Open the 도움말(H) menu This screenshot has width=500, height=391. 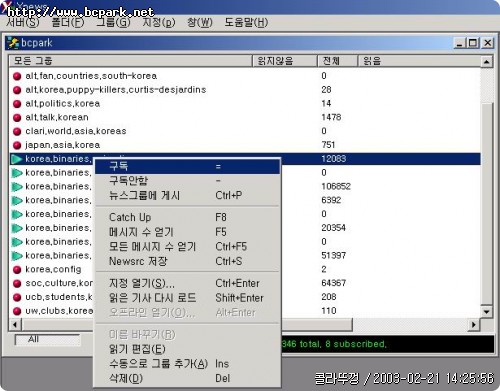point(246,23)
